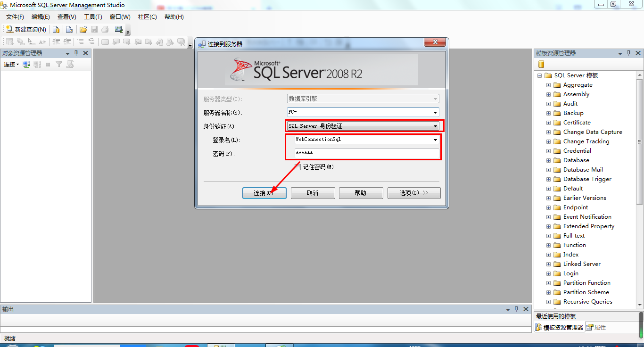
Task: Click the stop square icon in Object Explorer
Action: (48, 64)
